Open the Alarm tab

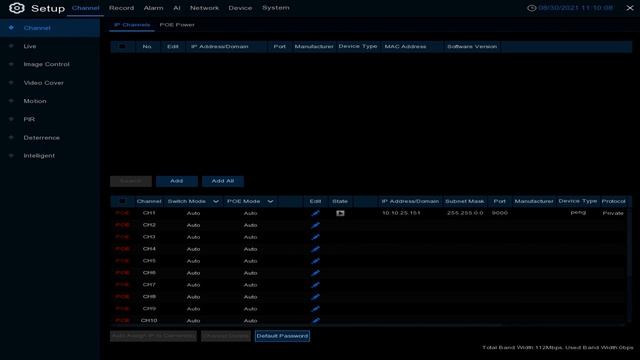coord(153,8)
